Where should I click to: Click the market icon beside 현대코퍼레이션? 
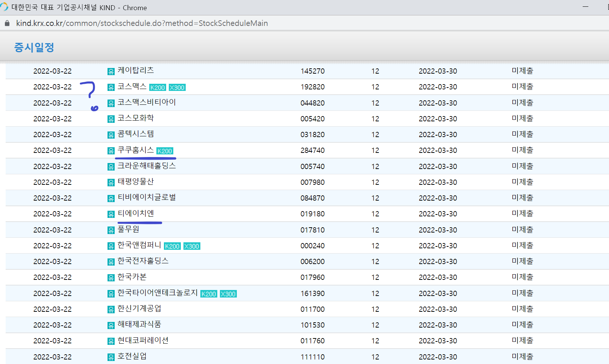111,341
